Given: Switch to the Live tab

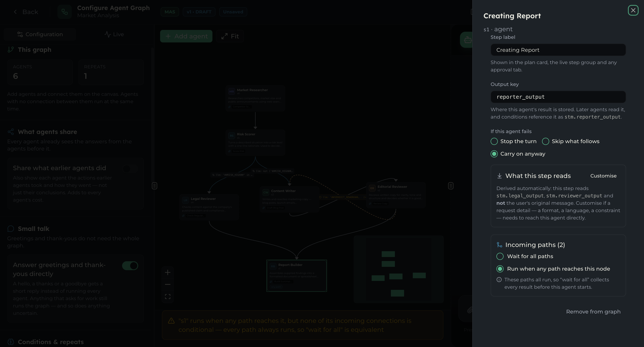Looking at the screenshot, I should (114, 34).
